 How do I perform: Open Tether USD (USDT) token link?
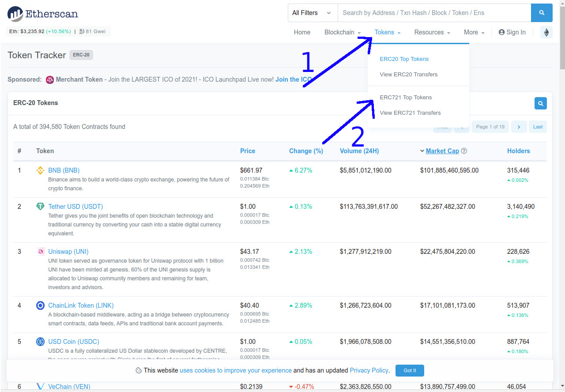[75, 207]
